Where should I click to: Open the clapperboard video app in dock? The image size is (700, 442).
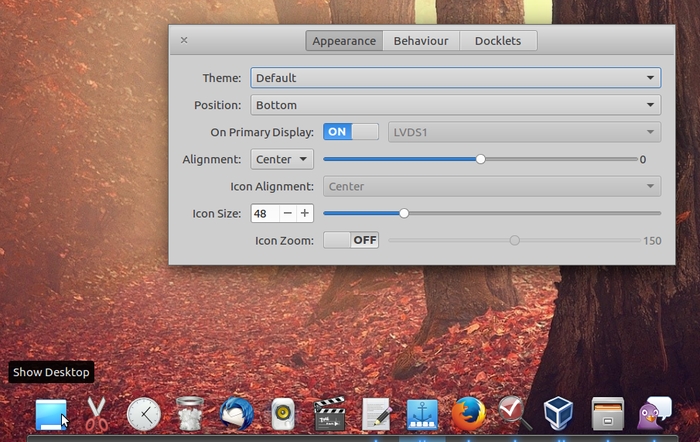coord(329,413)
